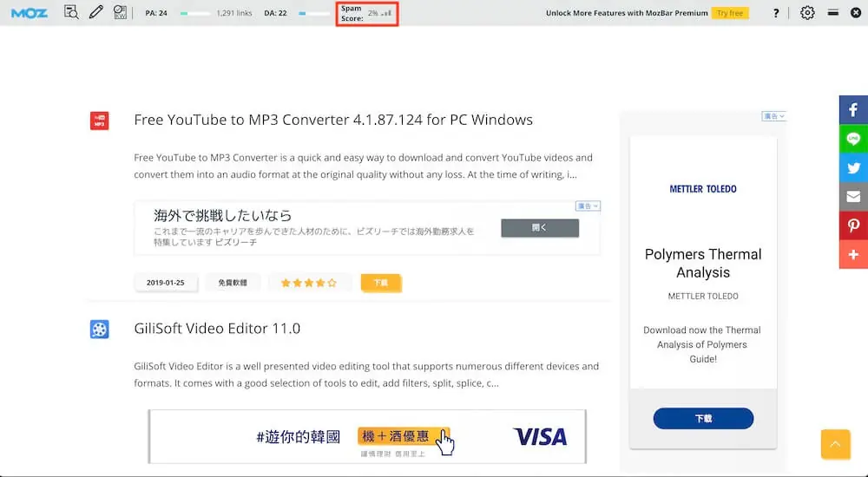
Task: Click the 海外で挑戦したいなら ad headline
Action: click(222, 215)
